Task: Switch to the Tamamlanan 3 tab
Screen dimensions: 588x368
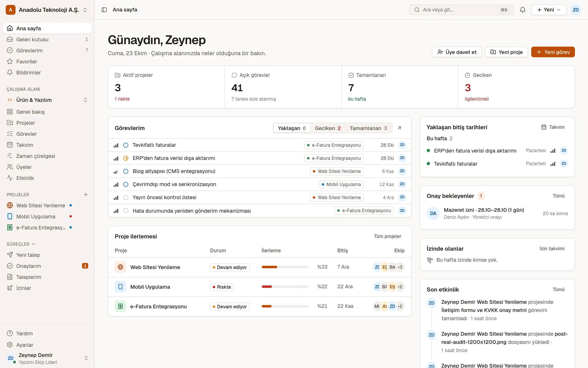Action: pos(368,128)
